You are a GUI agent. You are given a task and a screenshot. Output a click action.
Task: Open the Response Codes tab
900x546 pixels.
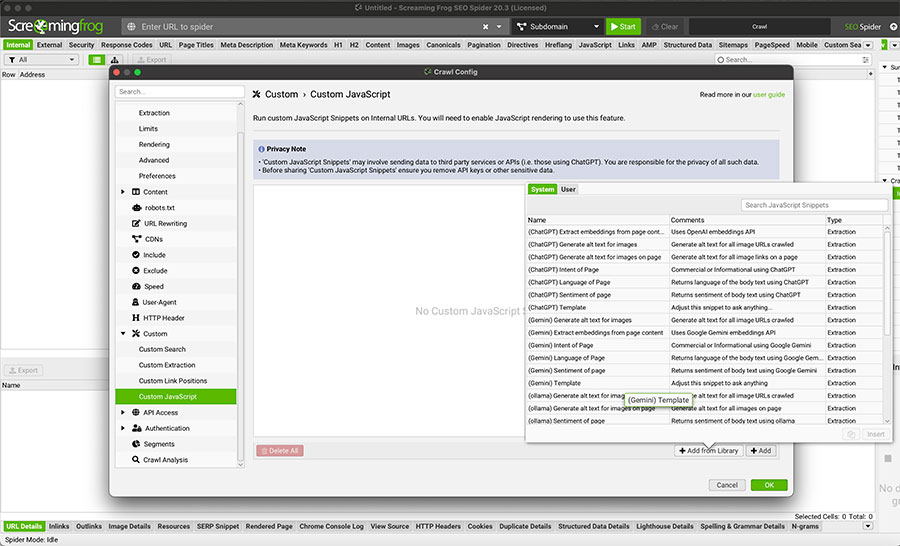point(127,45)
